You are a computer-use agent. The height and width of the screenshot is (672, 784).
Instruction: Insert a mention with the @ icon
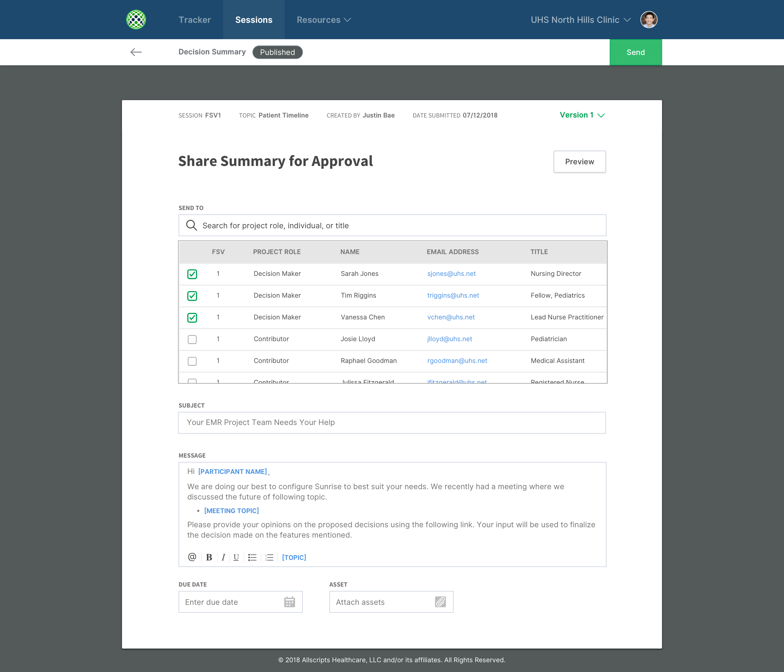pyautogui.click(x=192, y=557)
